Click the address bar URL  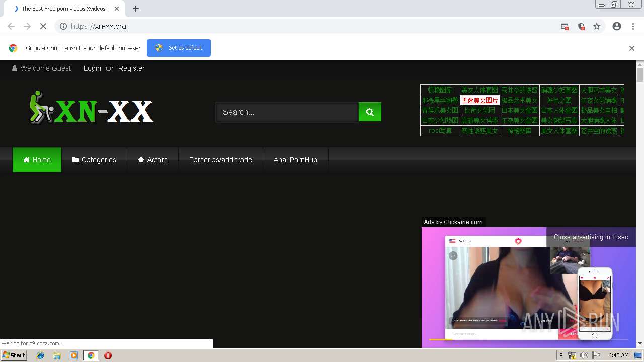click(x=99, y=26)
